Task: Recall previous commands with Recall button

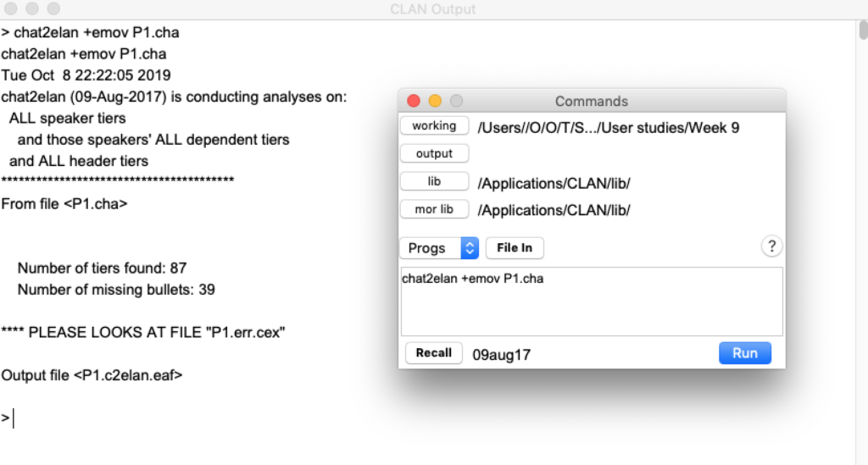Action: (434, 353)
